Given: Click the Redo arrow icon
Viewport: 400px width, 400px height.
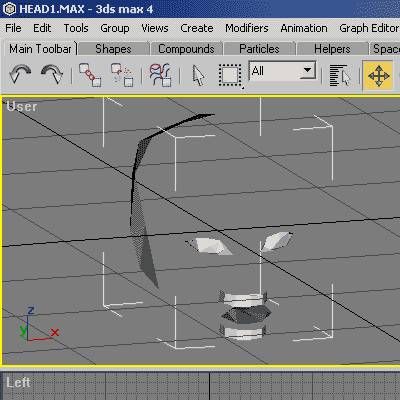Looking at the screenshot, I should 52,74.
